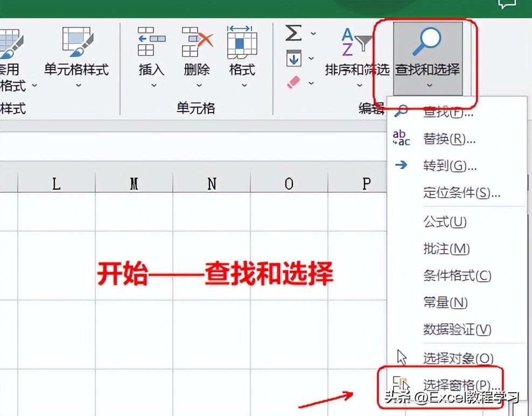Viewport: 532px width, 416px height.
Task: Choose 批注(M) from the menu
Action: (457, 248)
